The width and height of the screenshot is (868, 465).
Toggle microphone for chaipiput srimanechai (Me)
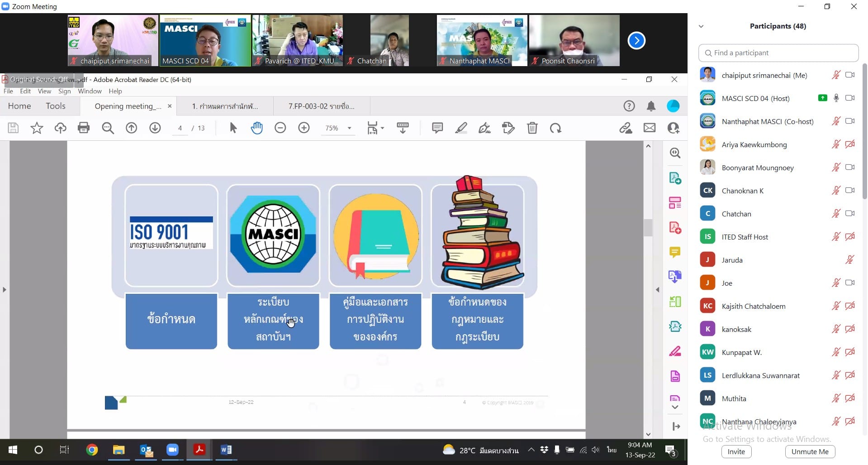pyautogui.click(x=836, y=75)
